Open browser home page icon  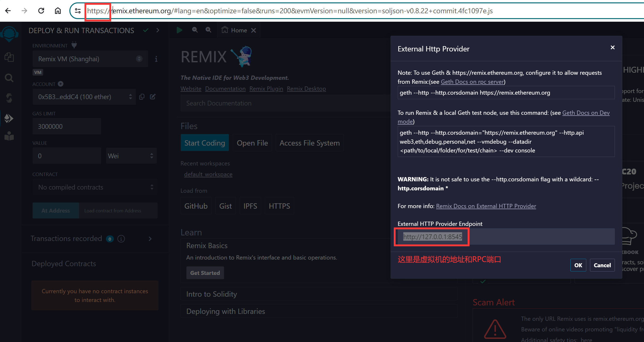coord(58,11)
